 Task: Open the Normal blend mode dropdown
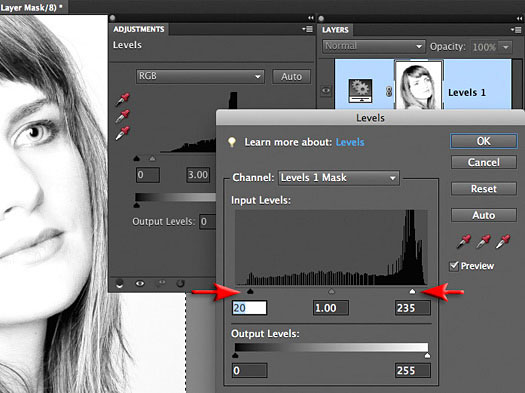[x=374, y=46]
